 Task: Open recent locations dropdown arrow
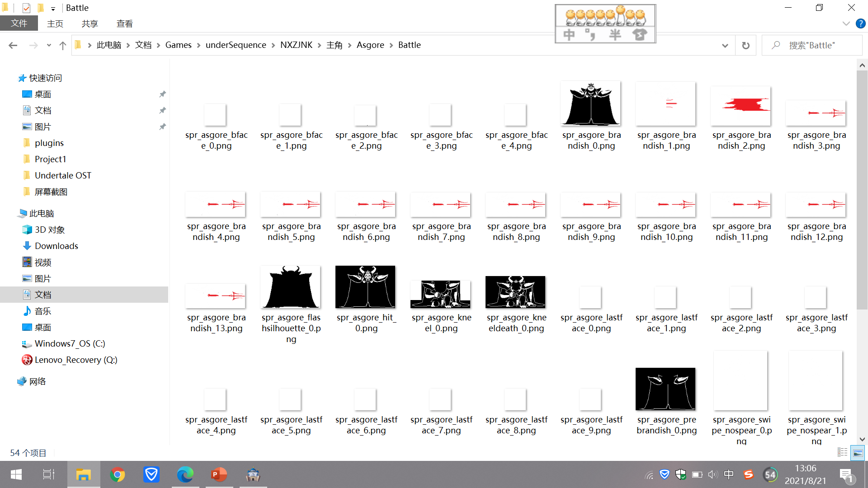point(49,45)
